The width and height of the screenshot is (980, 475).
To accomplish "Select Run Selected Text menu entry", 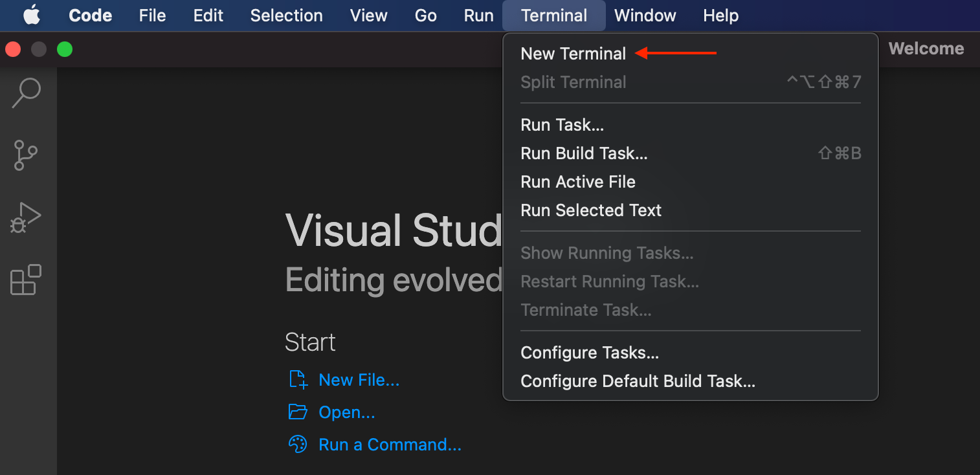I will tap(590, 210).
